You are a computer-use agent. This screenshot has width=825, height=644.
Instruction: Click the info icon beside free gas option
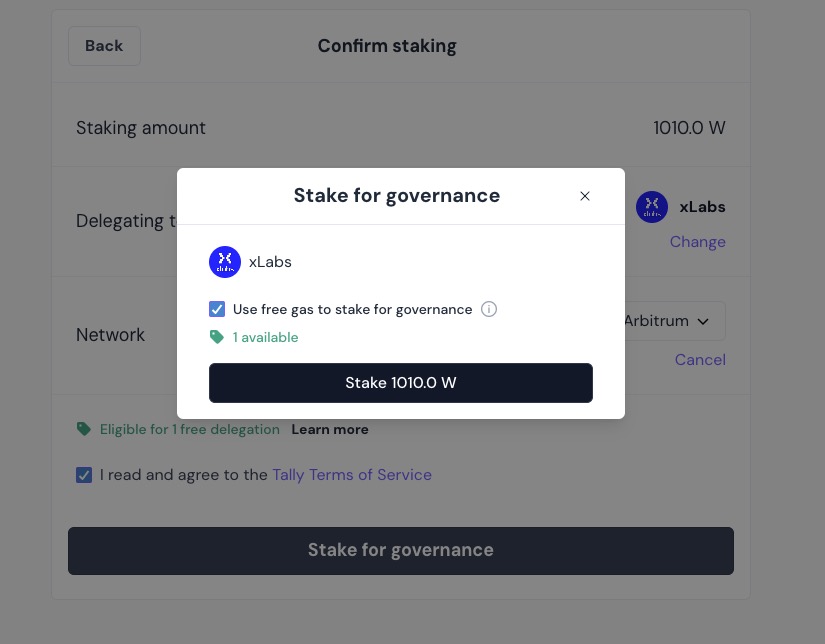pos(489,309)
